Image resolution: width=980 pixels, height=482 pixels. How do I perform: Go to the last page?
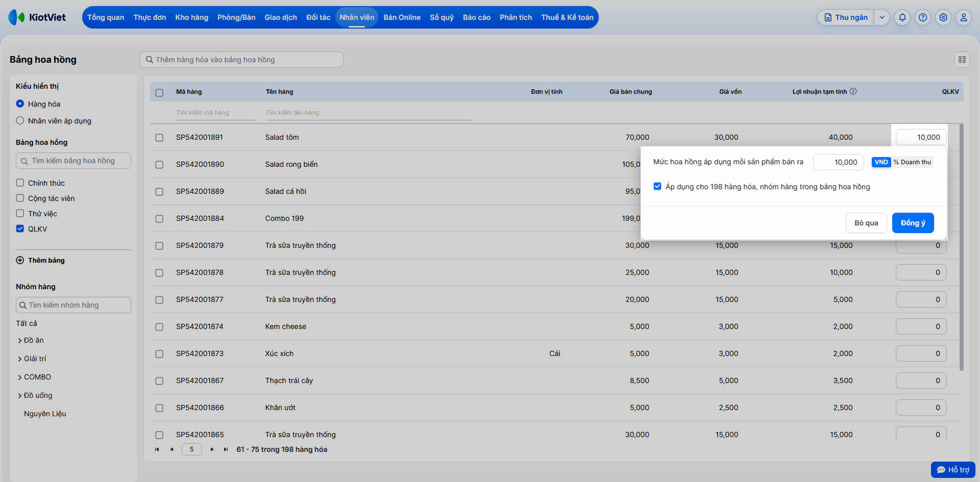click(226, 449)
